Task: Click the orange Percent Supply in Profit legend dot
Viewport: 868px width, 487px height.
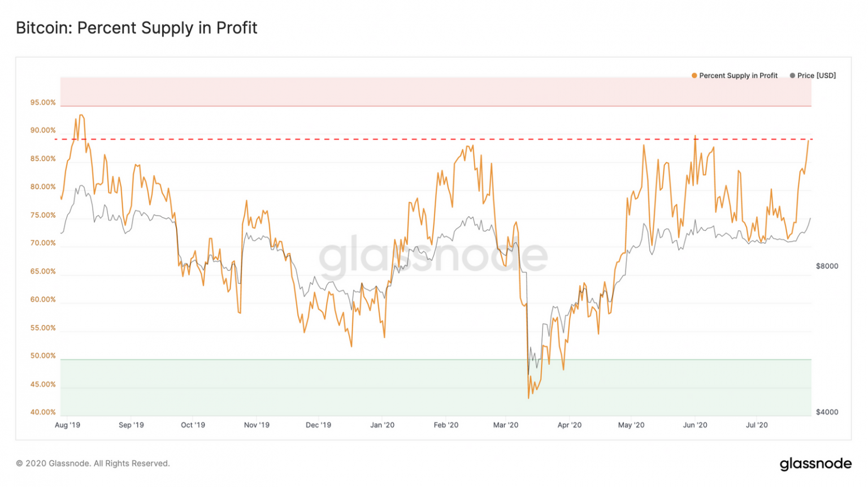Action: click(x=694, y=76)
